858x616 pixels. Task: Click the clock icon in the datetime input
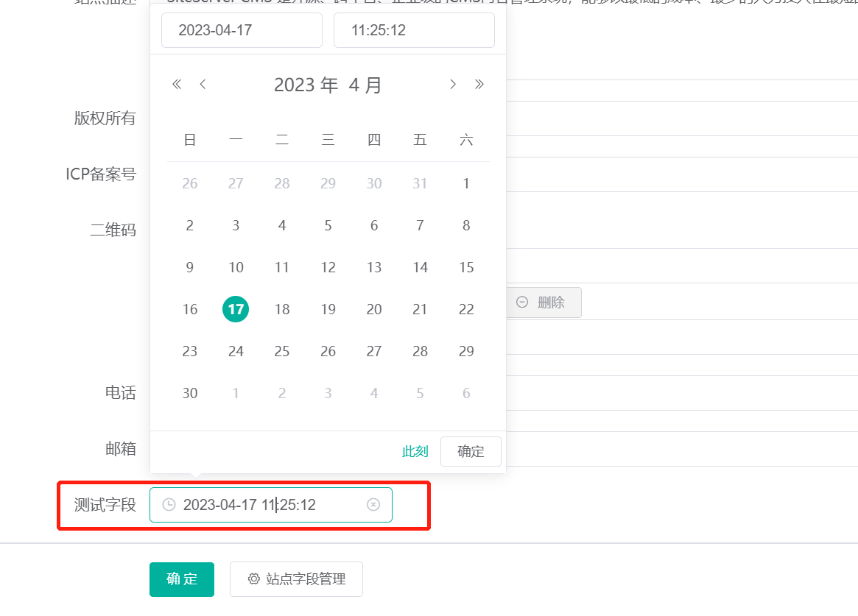coord(169,505)
